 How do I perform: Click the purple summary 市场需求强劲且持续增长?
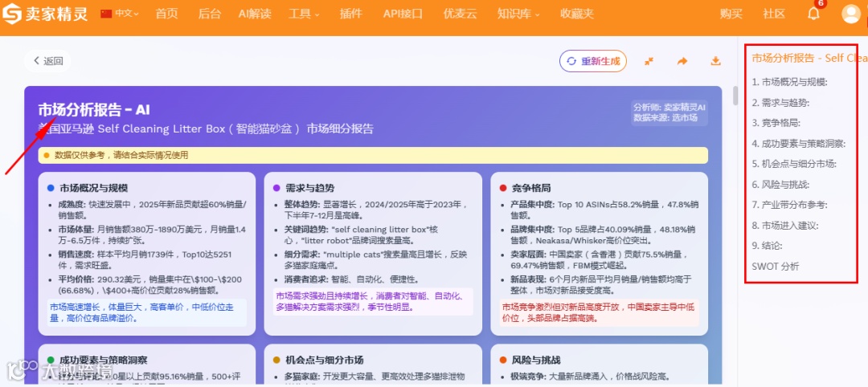pyautogui.click(x=373, y=301)
